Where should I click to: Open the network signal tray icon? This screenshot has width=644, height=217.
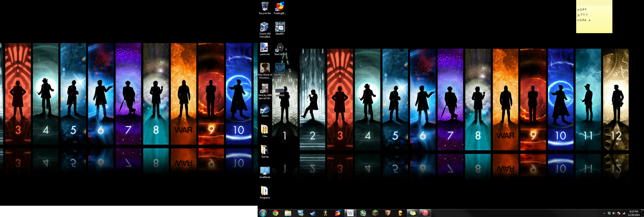click(624, 213)
